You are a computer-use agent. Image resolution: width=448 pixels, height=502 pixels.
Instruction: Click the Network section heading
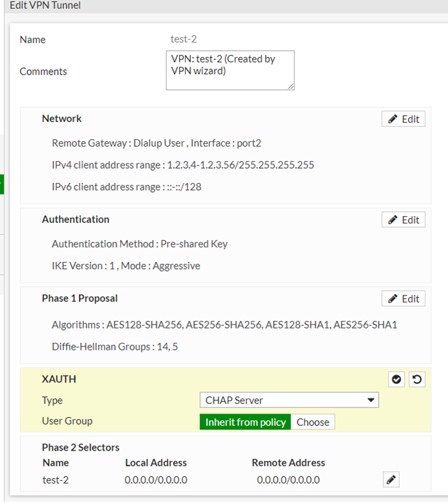tap(62, 119)
